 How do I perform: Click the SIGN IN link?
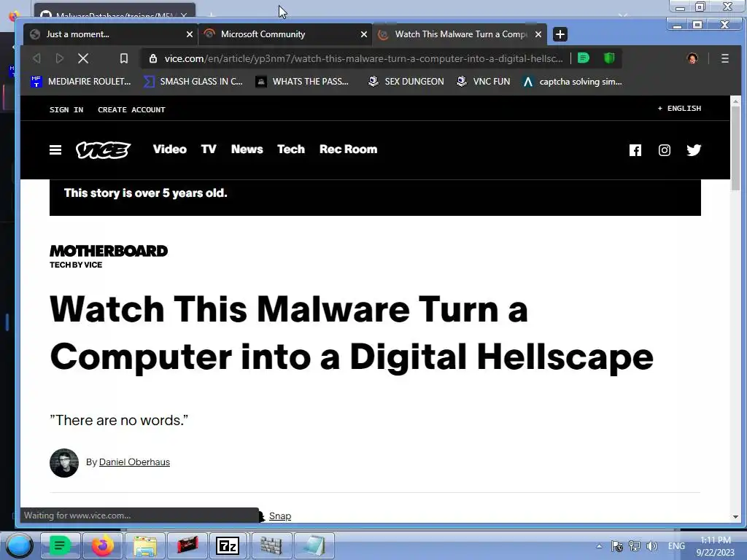tap(66, 109)
